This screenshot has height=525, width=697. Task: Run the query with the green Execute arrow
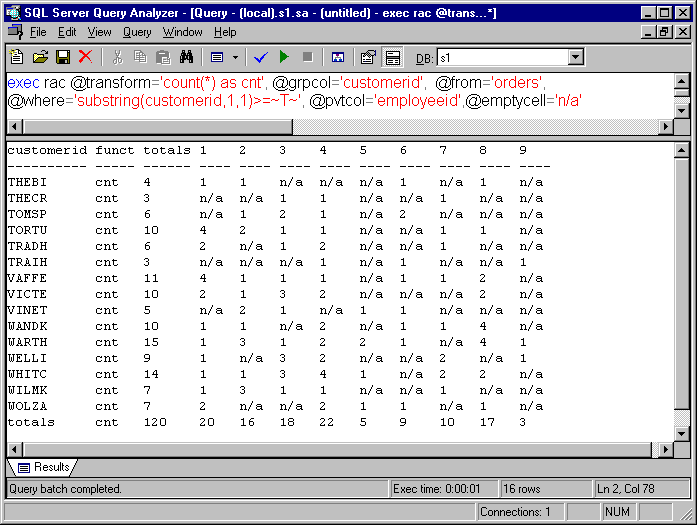tap(284, 57)
